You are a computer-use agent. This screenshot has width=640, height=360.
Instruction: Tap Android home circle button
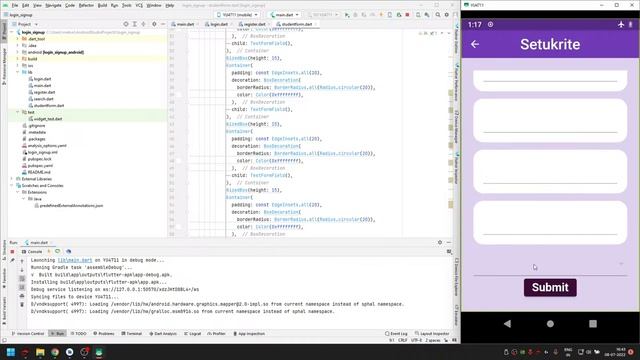click(x=550, y=324)
